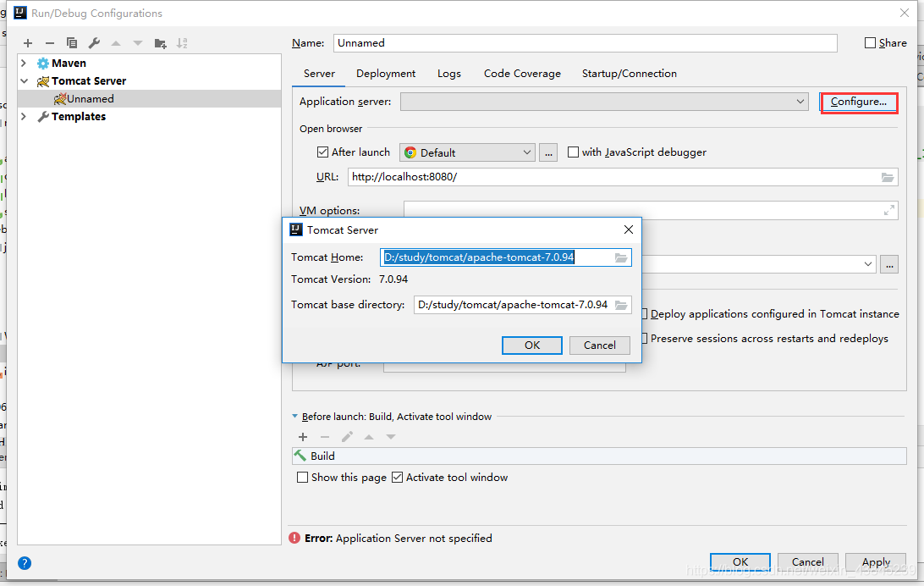924x586 pixels.
Task: Open the edit templates wrench icon
Action: (x=94, y=43)
